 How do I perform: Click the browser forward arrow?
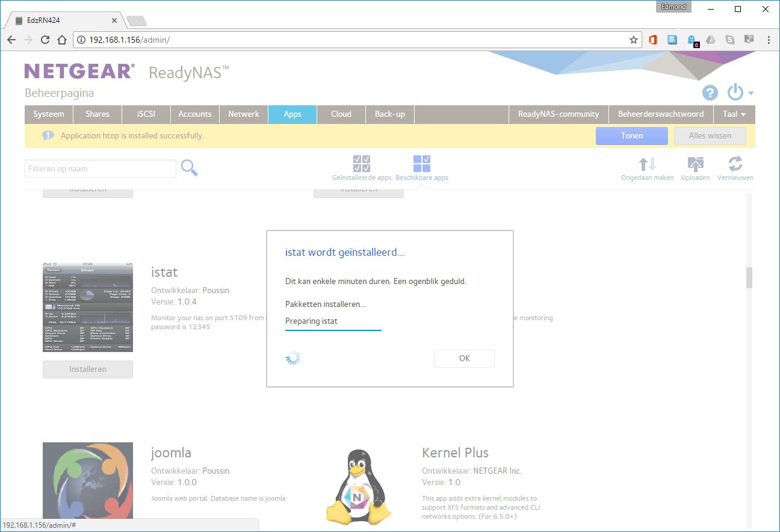(28, 40)
